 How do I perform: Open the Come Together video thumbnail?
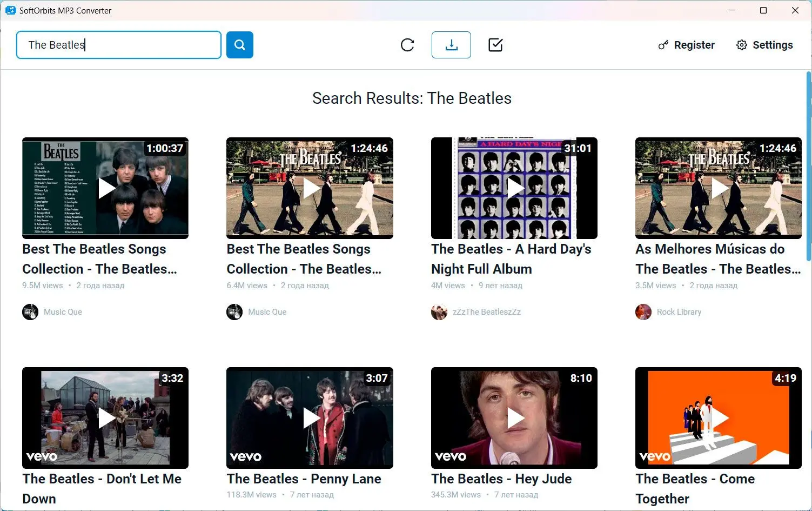(718, 418)
